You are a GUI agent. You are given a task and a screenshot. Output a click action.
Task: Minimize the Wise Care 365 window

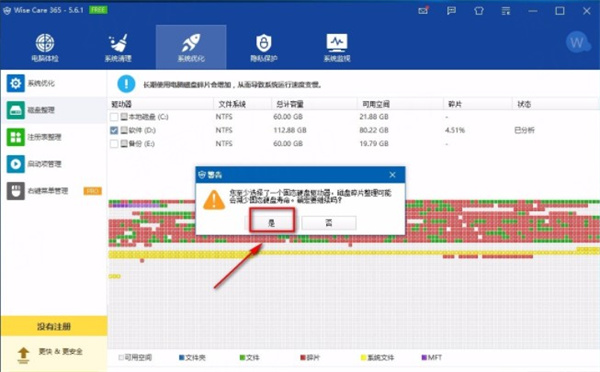533,11
